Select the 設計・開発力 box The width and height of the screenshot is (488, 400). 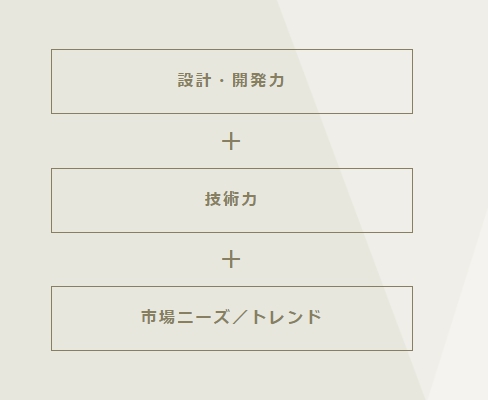point(232,81)
